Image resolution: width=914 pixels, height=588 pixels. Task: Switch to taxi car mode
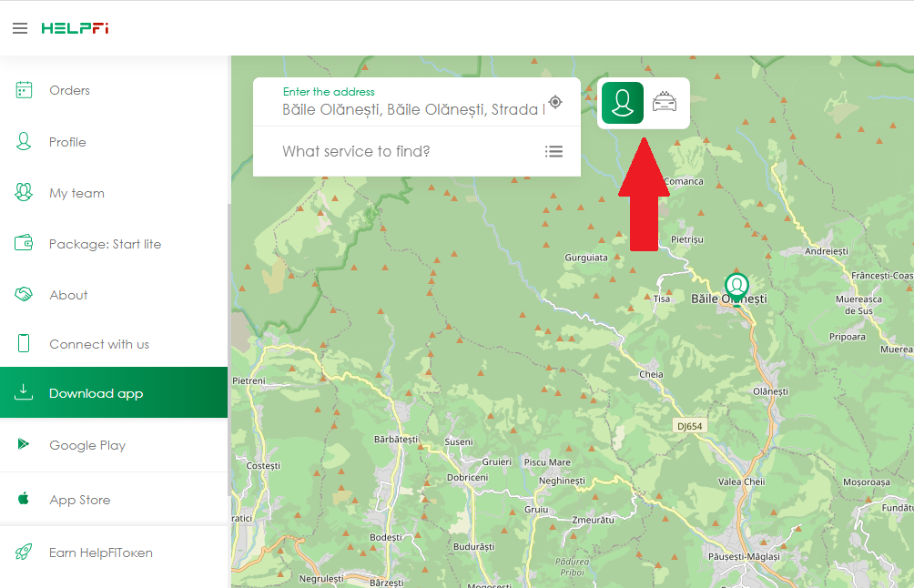point(665,102)
